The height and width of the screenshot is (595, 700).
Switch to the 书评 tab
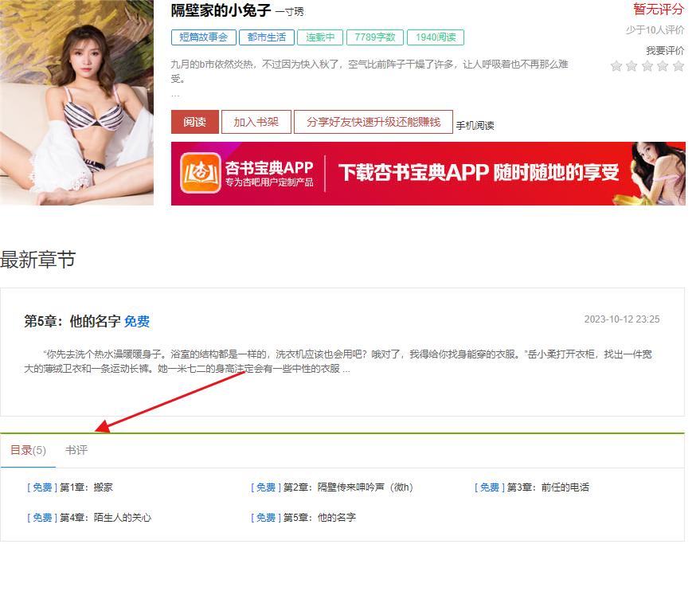(76, 450)
